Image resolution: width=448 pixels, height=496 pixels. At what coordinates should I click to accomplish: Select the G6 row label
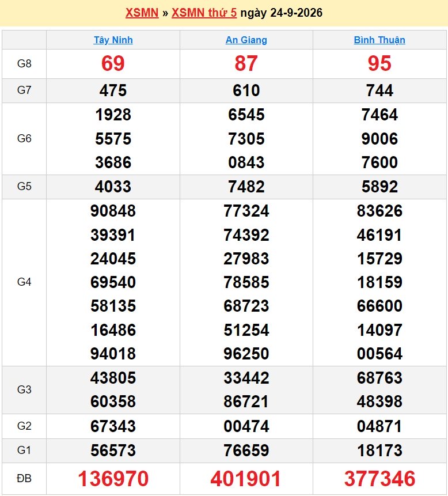pos(24,139)
